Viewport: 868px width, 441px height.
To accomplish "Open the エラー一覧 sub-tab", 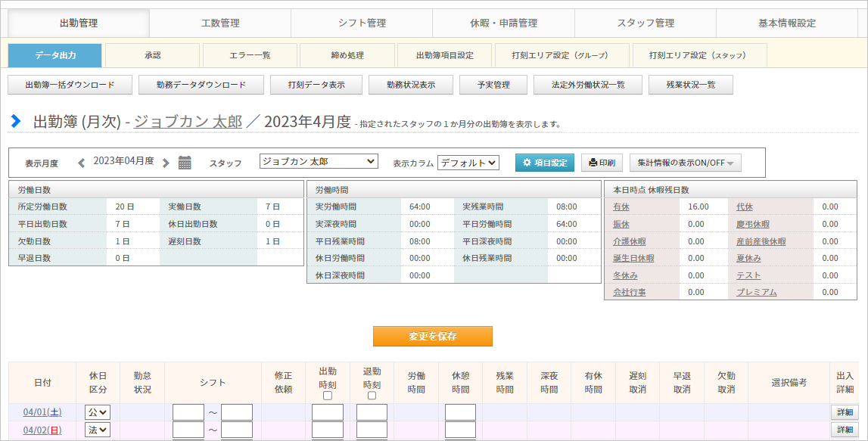I will click(x=250, y=55).
